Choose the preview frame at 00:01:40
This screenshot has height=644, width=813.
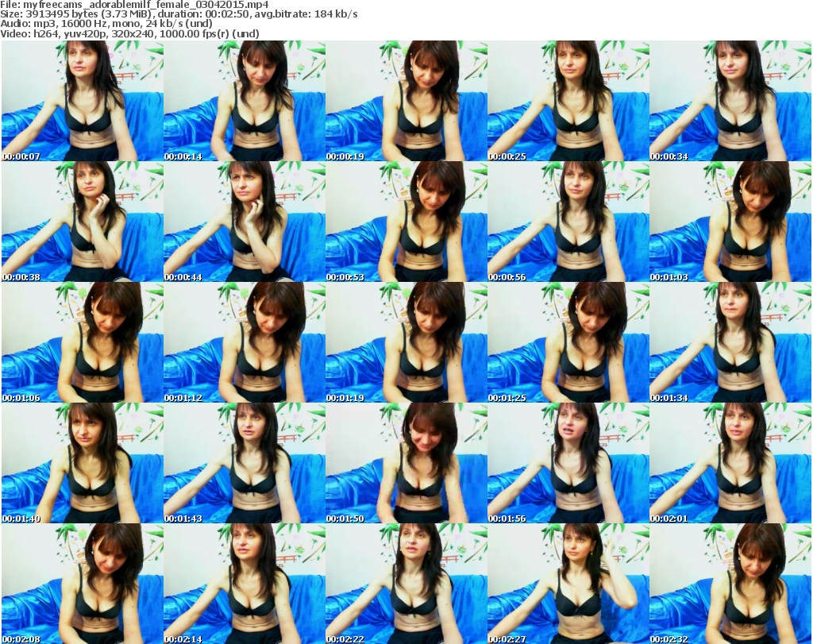[x=83, y=463]
